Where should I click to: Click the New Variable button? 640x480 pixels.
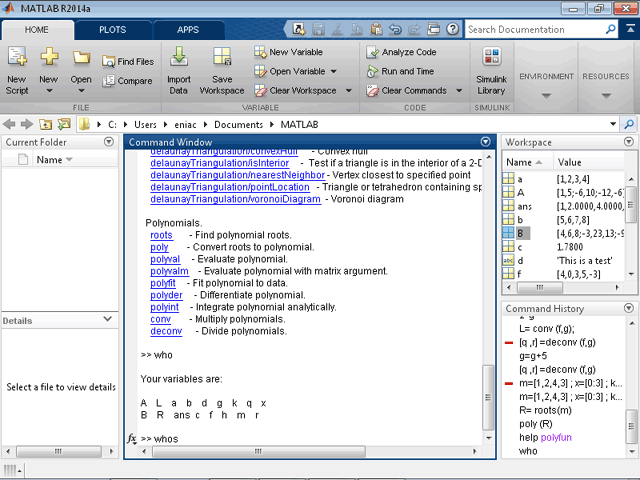click(x=287, y=52)
